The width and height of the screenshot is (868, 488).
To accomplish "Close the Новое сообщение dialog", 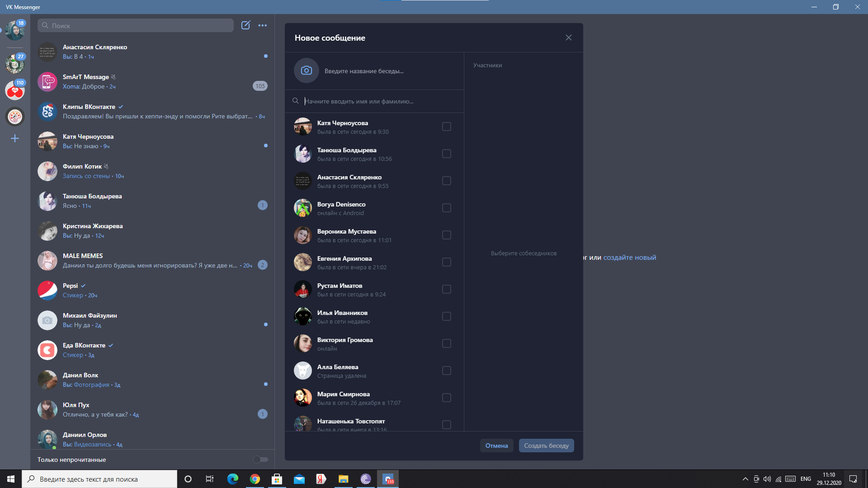I will 569,38.
